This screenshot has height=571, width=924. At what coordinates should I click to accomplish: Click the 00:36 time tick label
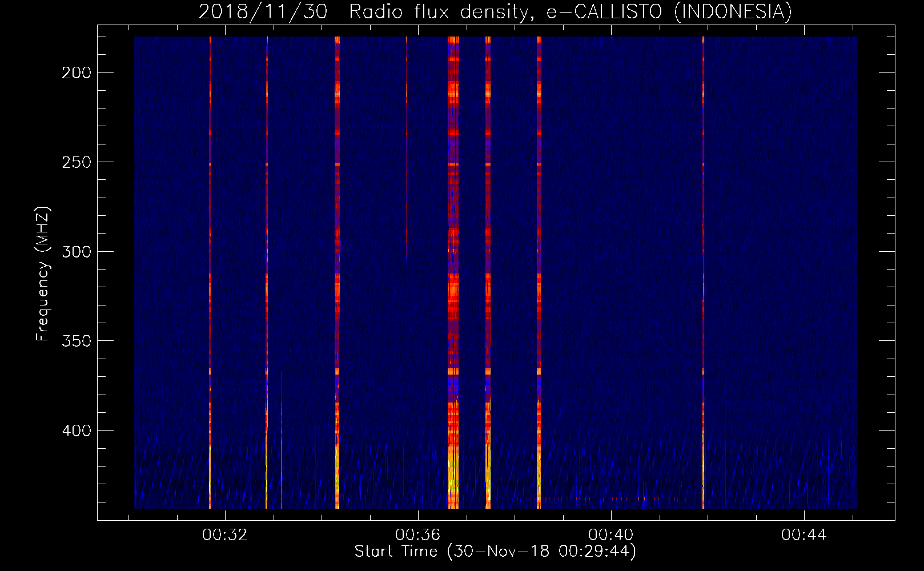418,535
